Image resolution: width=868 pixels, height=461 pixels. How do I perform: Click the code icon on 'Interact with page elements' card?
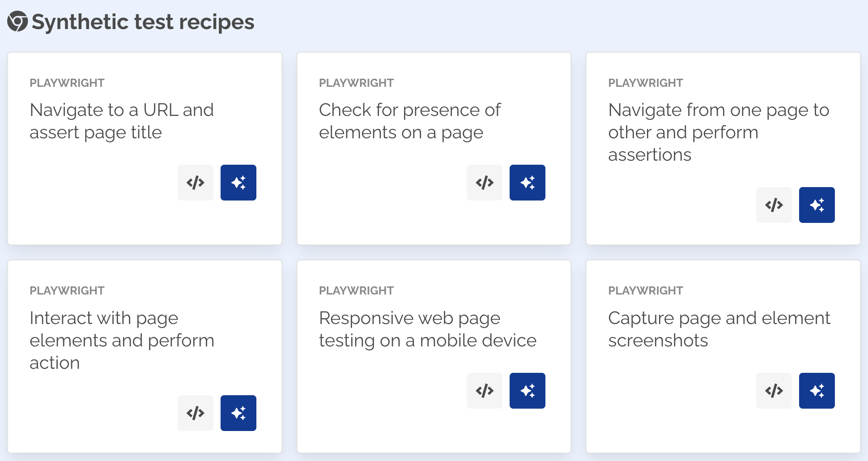[x=196, y=413]
